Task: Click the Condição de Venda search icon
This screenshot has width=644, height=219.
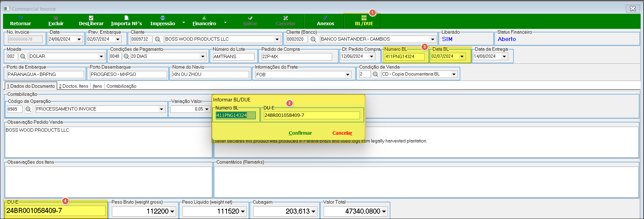Action: point(376,74)
